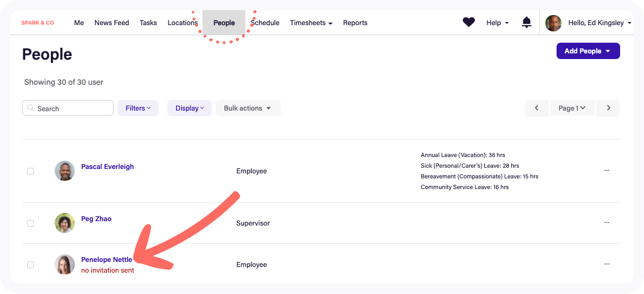644x294 pixels.
Task: Click Penelope Nettle's profile photo
Action: pyautogui.click(x=65, y=264)
